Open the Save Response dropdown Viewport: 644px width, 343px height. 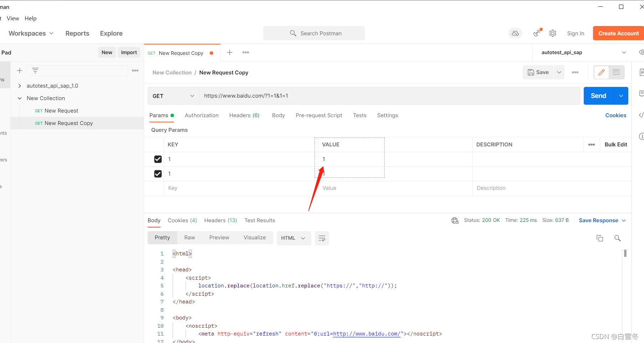(x=602, y=220)
